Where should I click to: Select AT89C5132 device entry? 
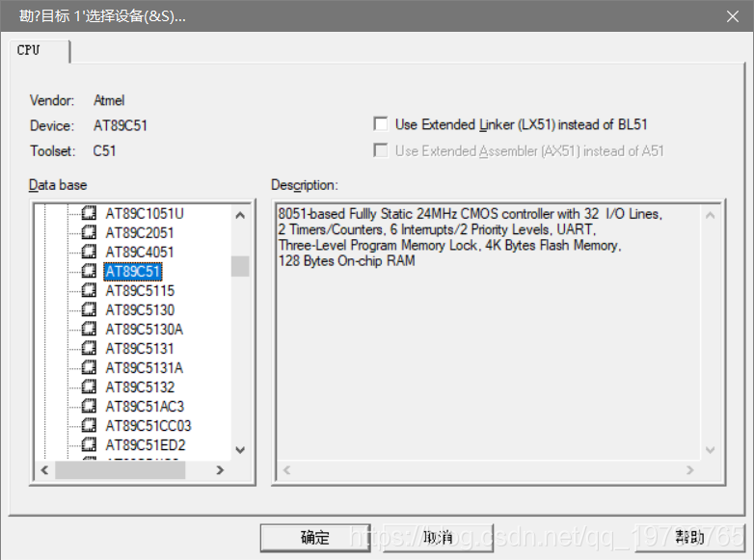pyautogui.click(x=140, y=387)
